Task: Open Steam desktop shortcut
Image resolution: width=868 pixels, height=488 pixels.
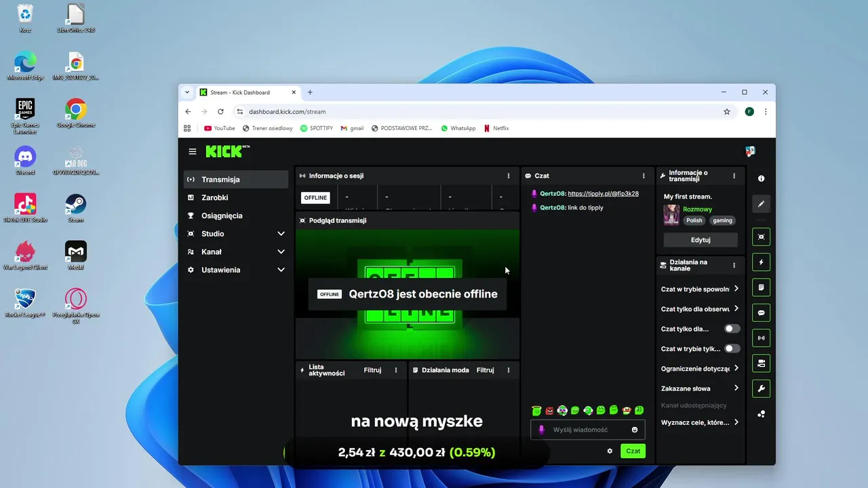Action: pos(75,209)
